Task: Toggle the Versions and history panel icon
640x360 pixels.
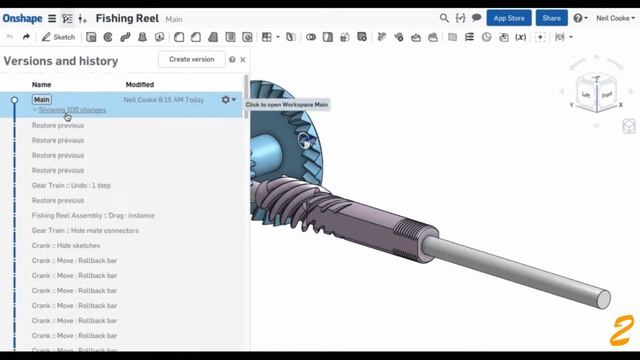Action: tap(67, 18)
